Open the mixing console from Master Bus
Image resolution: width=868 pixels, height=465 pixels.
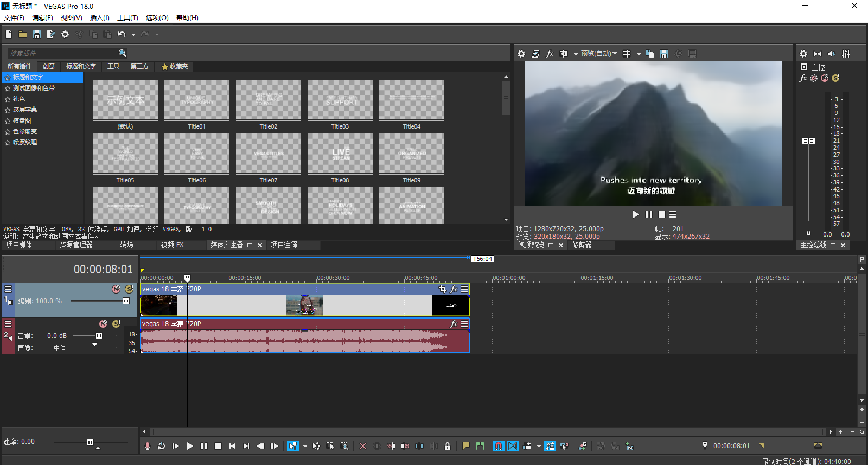pyautogui.click(x=846, y=54)
